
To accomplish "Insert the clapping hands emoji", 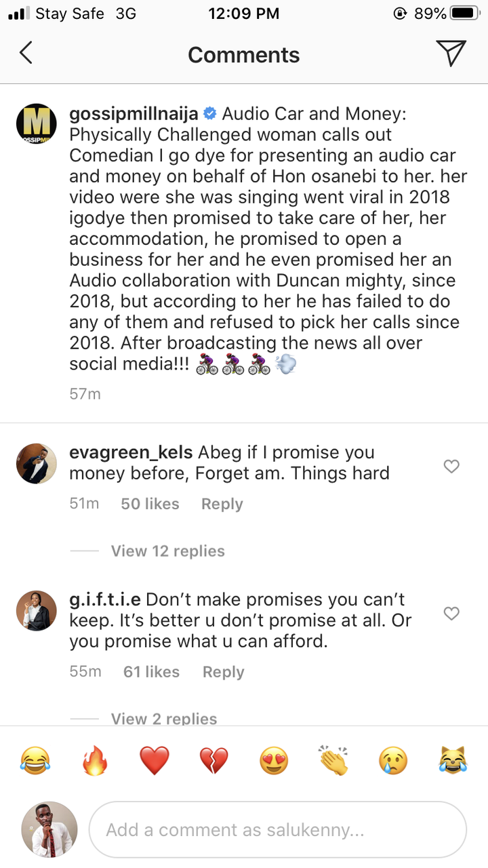I will (x=333, y=760).
